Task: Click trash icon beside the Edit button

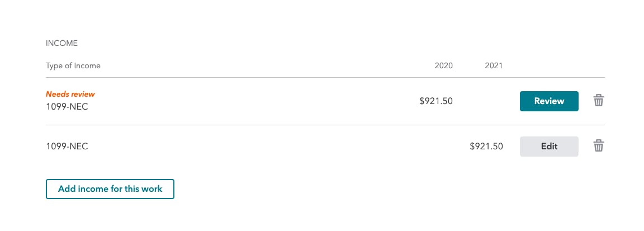Action: point(598,146)
